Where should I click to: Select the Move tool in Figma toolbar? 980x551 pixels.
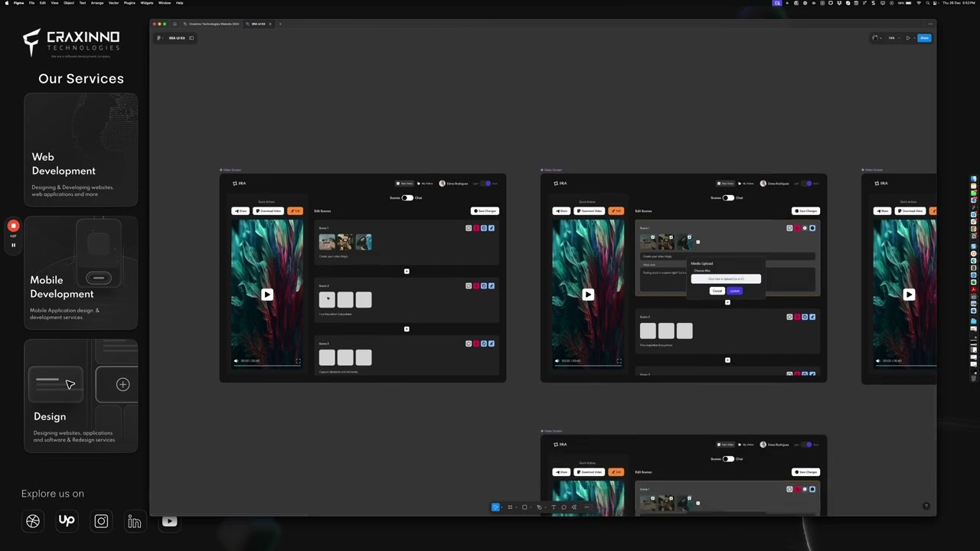495,507
